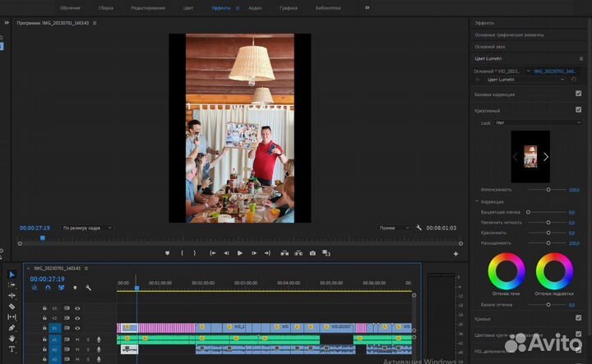592x364 pixels.
Task: Select the Hand tool
Action: (12, 339)
